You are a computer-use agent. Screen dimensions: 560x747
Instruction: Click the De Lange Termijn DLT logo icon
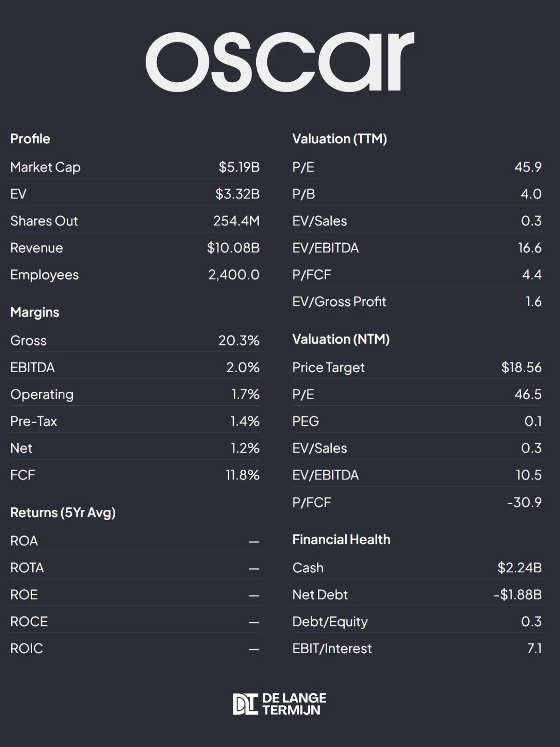coord(245,704)
